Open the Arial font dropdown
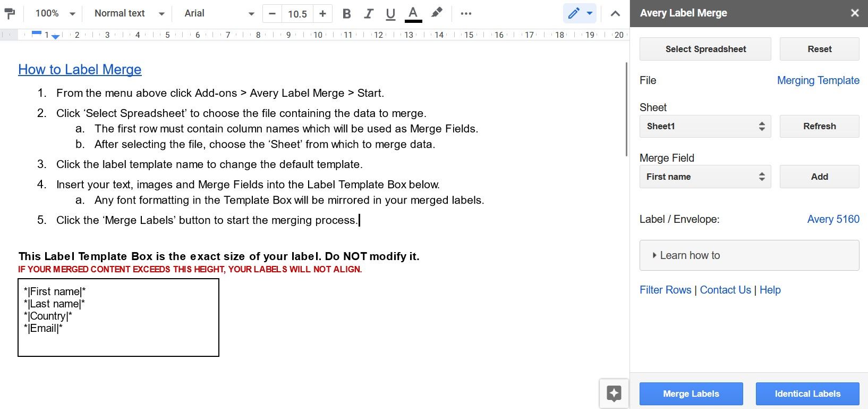 (x=219, y=13)
